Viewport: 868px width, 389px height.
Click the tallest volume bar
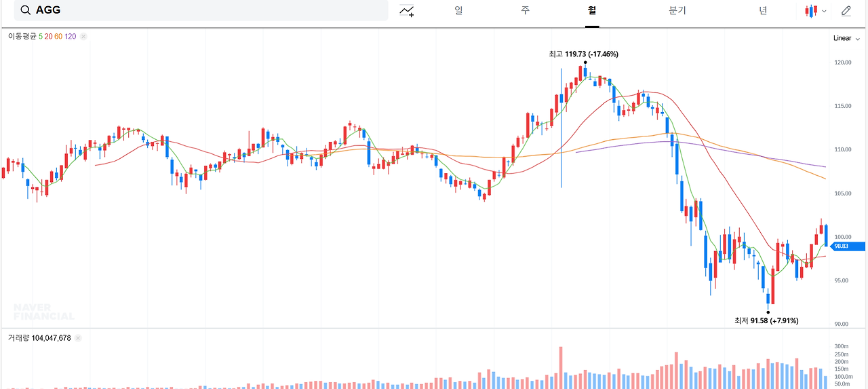tap(561, 367)
